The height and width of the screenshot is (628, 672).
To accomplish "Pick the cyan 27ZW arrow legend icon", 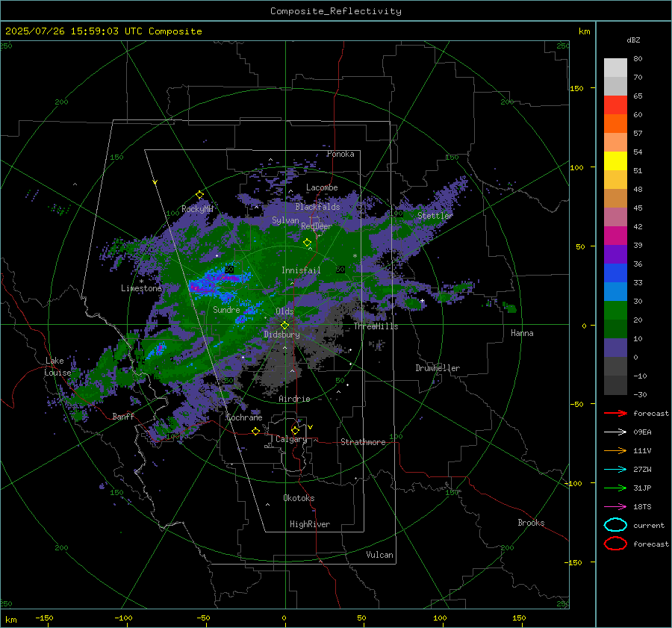I will tap(615, 470).
